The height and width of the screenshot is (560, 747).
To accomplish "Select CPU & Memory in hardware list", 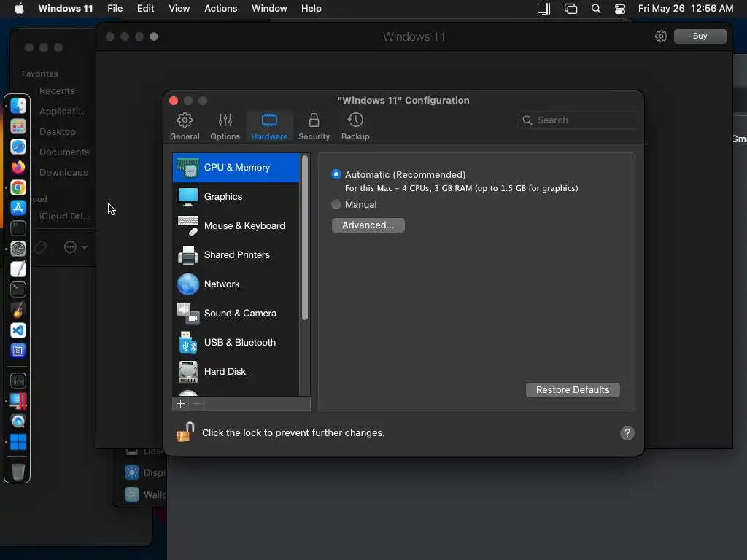I will click(x=236, y=168).
